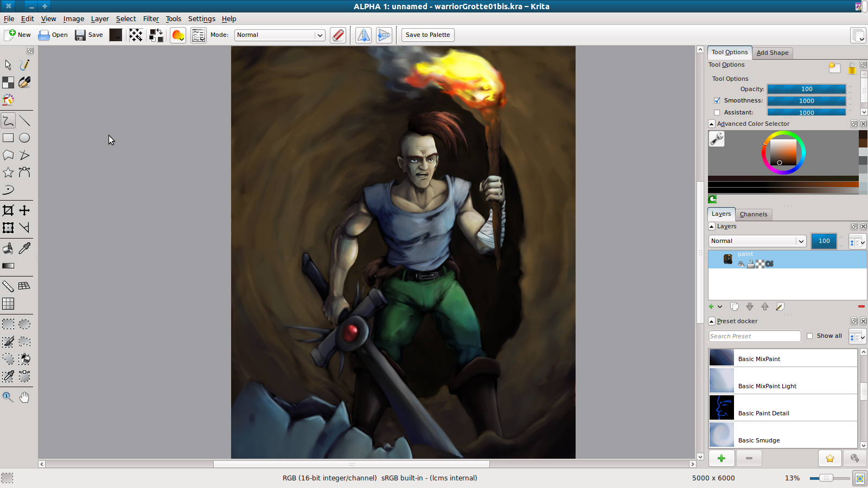
Task: Select the polygon tool
Action: pos(8,155)
